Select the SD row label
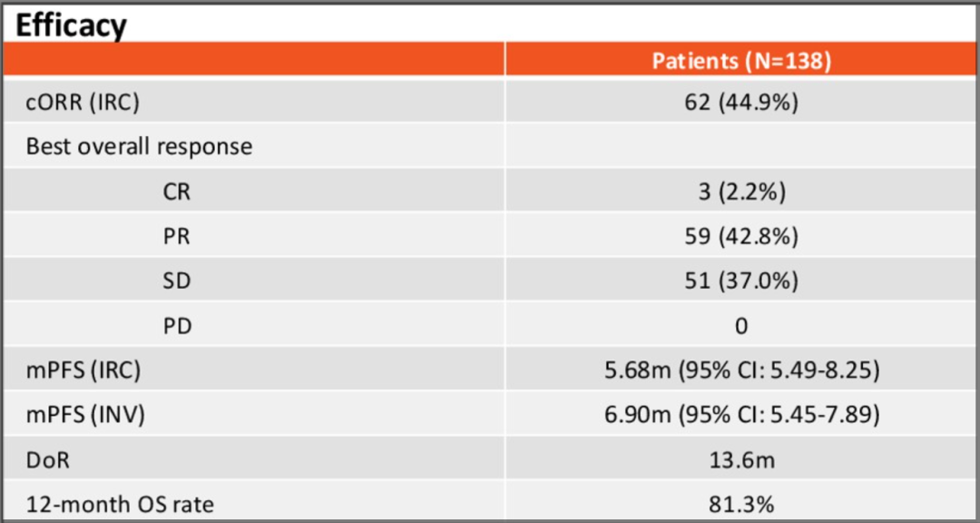980x523 pixels. [x=177, y=281]
